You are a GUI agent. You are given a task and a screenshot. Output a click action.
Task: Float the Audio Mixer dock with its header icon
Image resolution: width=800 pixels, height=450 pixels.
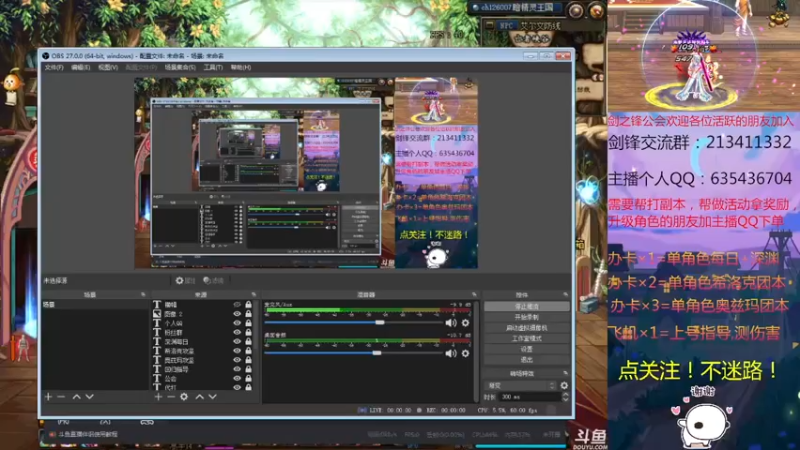(x=474, y=294)
